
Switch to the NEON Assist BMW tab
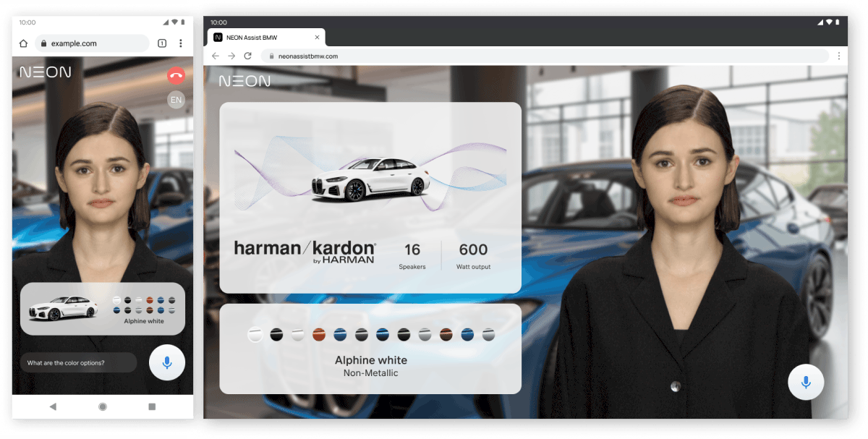point(266,38)
